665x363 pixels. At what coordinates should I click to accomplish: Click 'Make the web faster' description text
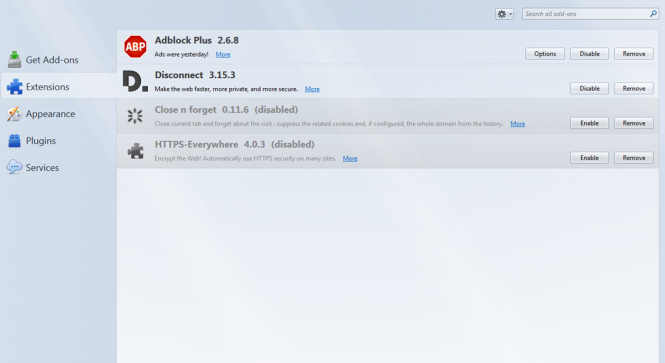(226, 89)
